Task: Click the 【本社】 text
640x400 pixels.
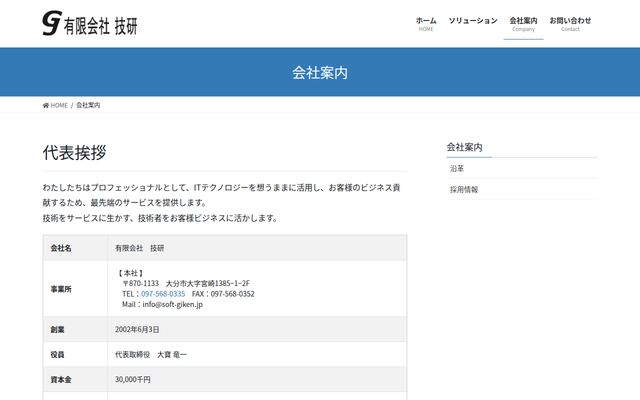Action: coord(131,273)
